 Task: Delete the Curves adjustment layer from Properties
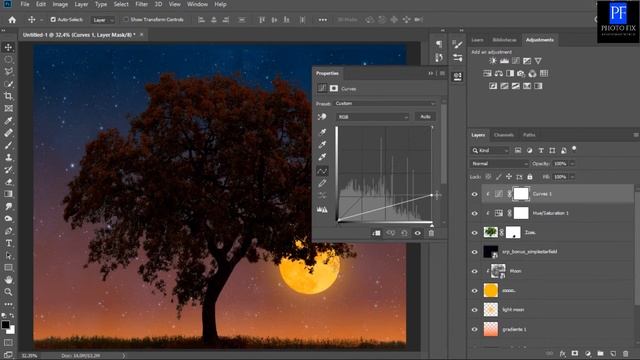(x=431, y=233)
